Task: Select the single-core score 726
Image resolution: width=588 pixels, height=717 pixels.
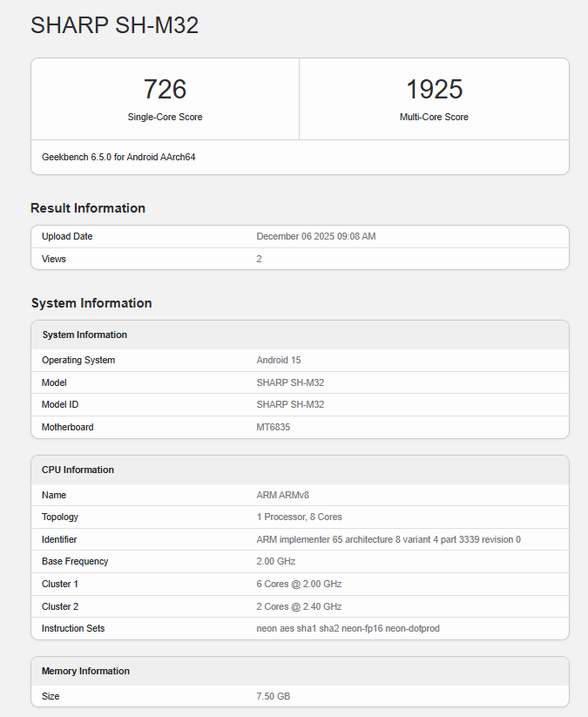Action: 165,89
